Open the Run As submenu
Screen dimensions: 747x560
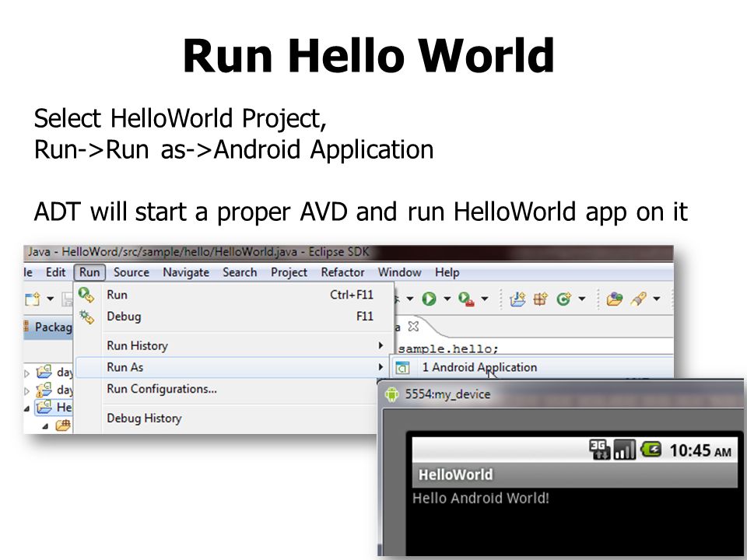click(232, 368)
